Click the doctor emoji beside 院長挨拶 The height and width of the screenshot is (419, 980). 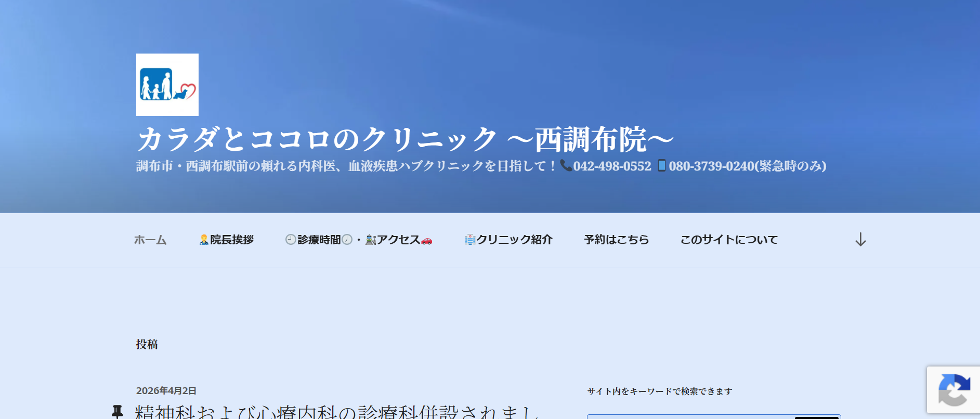(x=204, y=240)
